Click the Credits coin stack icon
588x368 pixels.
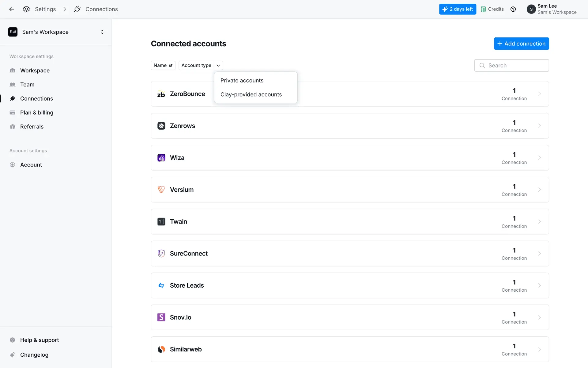pos(483,9)
